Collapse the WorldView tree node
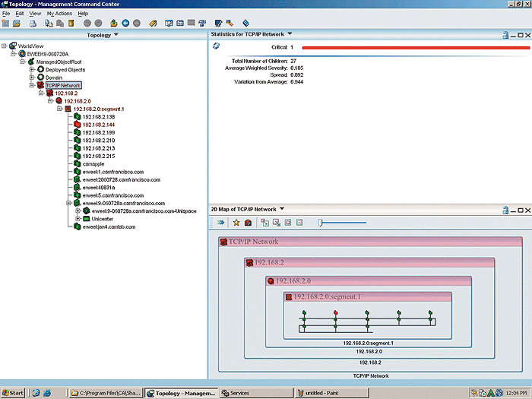This screenshot has width=532, height=399. click(x=4, y=46)
